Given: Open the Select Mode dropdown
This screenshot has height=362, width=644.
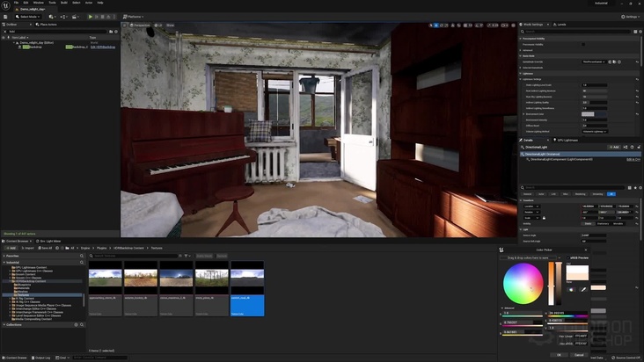Looking at the screenshot, I should point(28,17).
